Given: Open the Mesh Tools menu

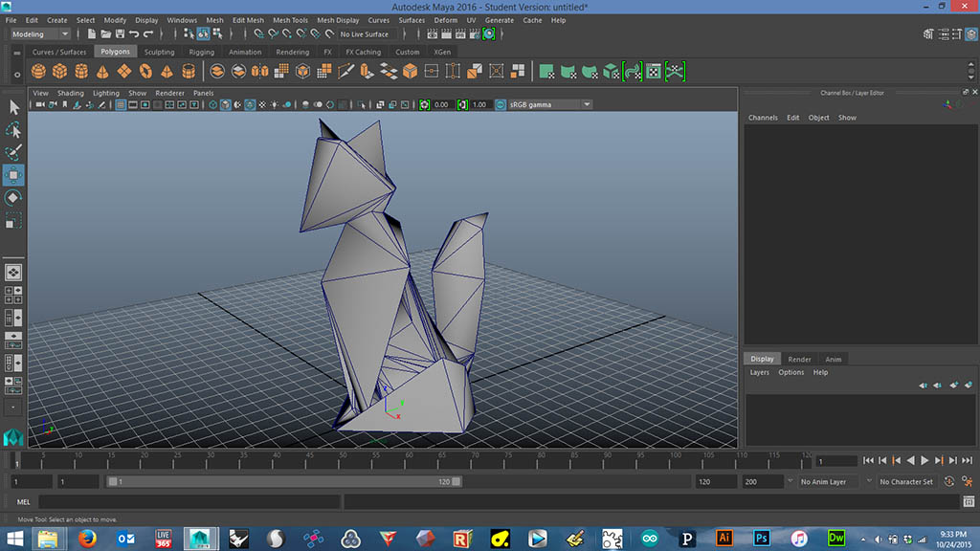Looking at the screenshot, I should (290, 20).
